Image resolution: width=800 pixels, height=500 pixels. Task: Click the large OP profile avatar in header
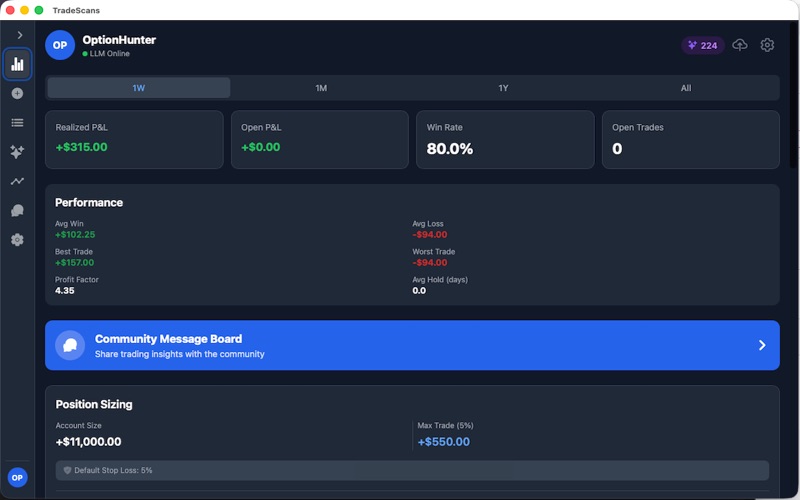tap(60, 45)
